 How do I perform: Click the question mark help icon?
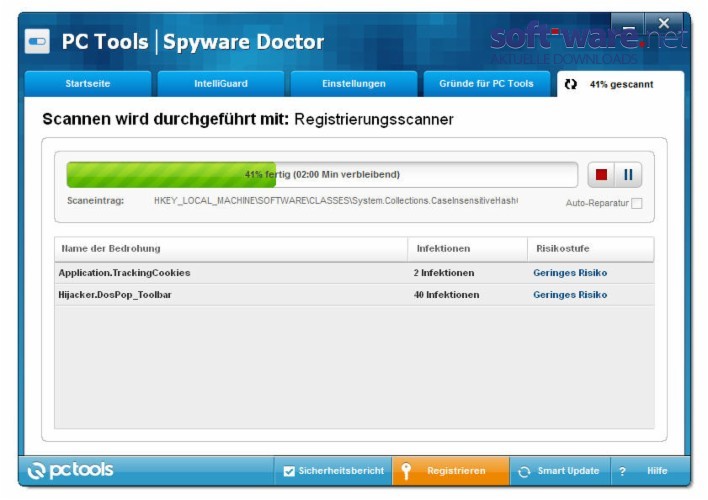pos(622,471)
